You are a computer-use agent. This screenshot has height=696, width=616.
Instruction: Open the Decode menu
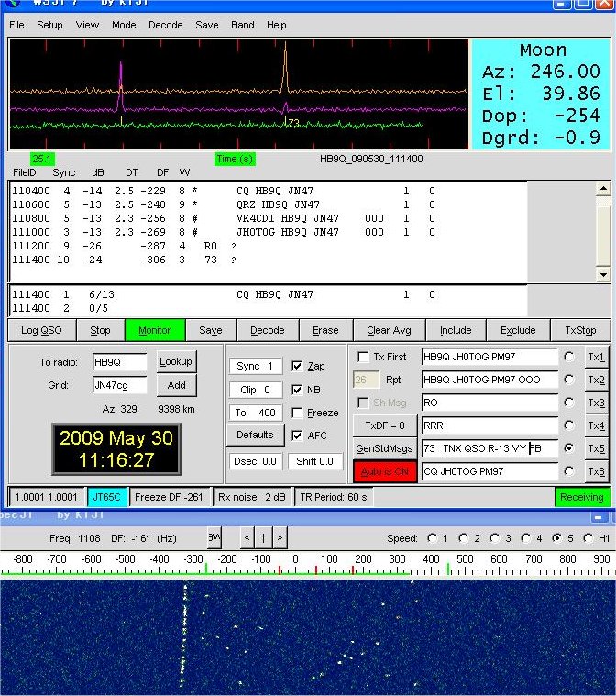166,25
